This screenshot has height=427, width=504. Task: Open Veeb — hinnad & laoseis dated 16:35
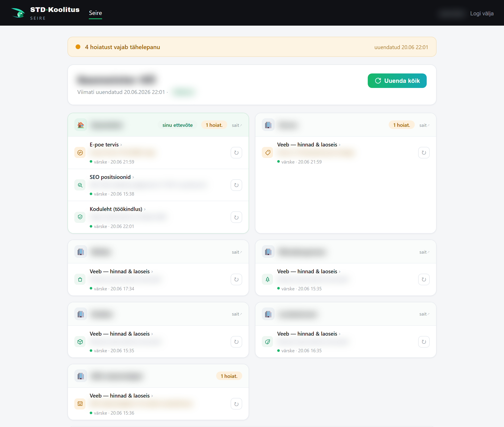coord(309,333)
